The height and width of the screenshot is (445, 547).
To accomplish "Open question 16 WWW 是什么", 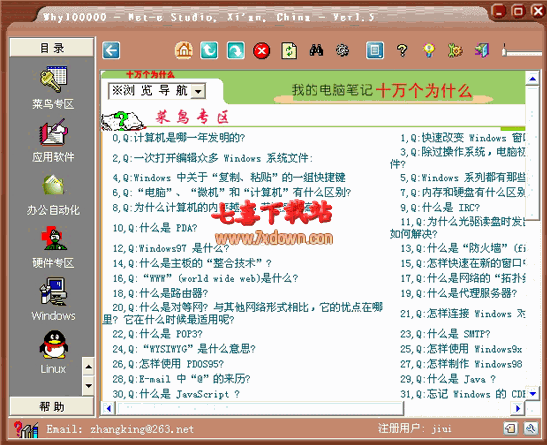I will point(205,278).
